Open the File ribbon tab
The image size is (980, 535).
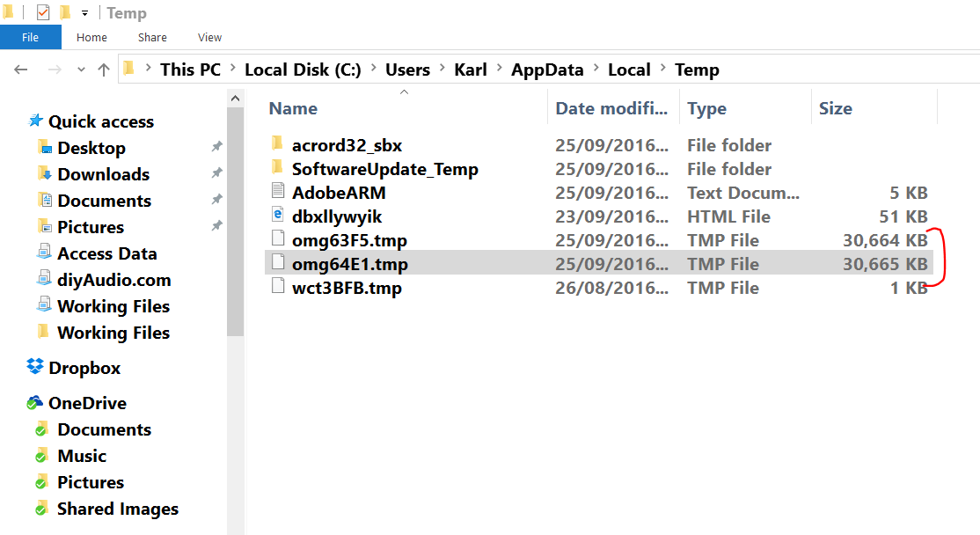pyautogui.click(x=31, y=37)
